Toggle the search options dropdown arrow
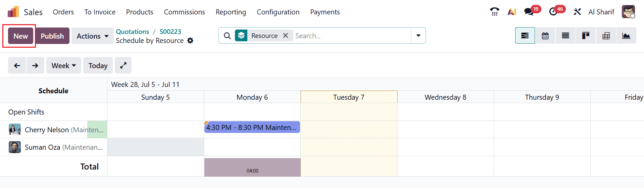The width and height of the screenshot is (644, 188). click(418, 36)
